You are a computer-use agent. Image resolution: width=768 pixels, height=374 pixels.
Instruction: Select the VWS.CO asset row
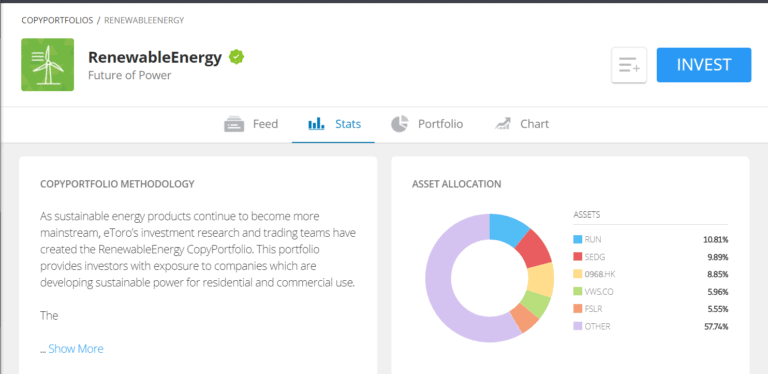click(650, 292)
